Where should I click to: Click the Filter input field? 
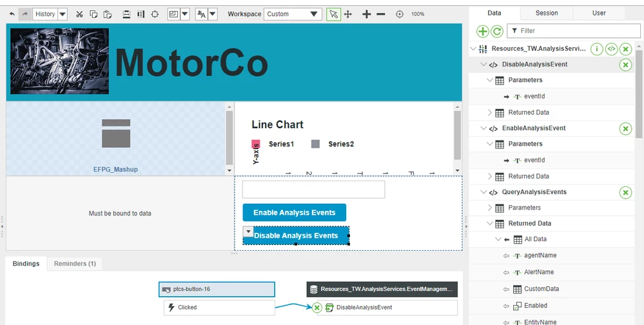pos(573,31)
